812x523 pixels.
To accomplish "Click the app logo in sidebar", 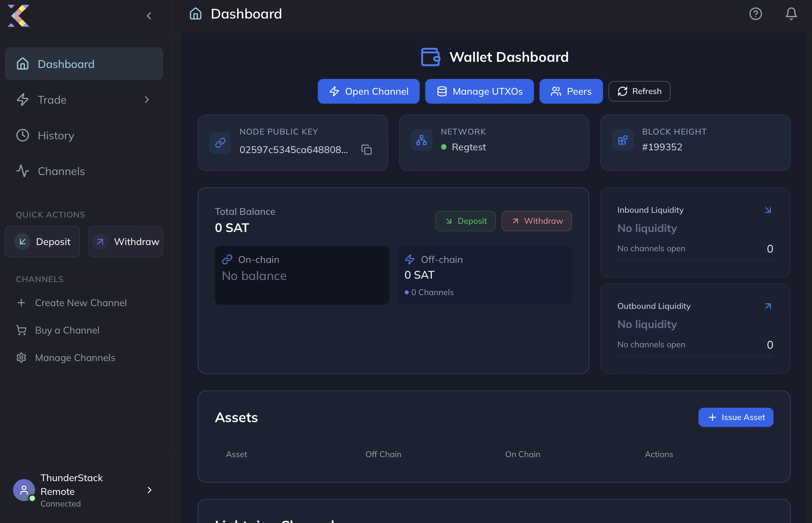I will pyautogui.click(x=19, y=16).
